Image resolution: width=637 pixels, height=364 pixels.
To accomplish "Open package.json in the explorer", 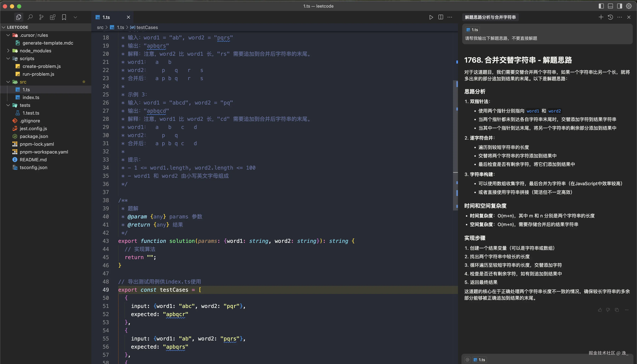I will 34,136.
